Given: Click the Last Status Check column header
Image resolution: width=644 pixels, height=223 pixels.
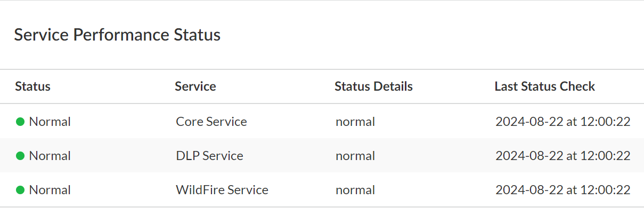Looking at the screenshot, I should pos(544,86).
